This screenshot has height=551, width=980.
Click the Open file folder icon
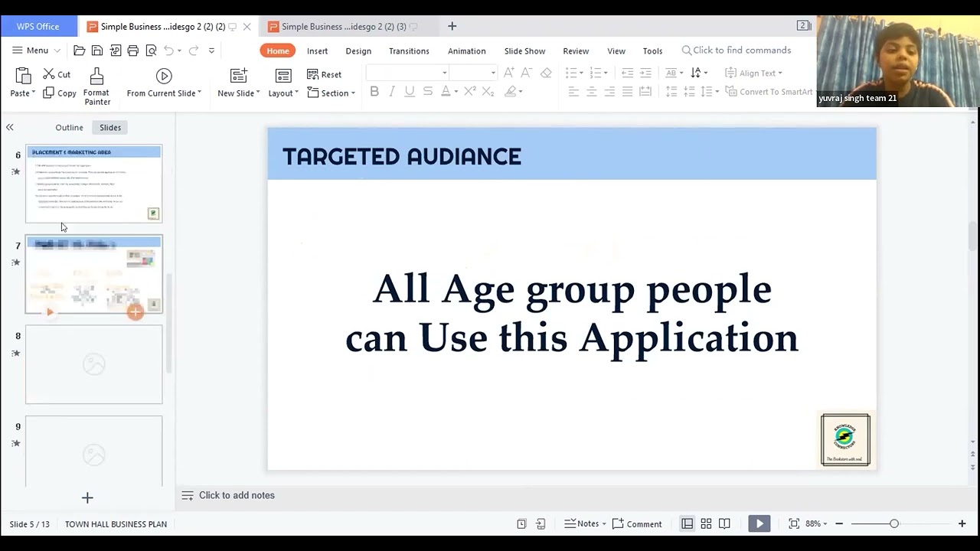coord(80,51)
